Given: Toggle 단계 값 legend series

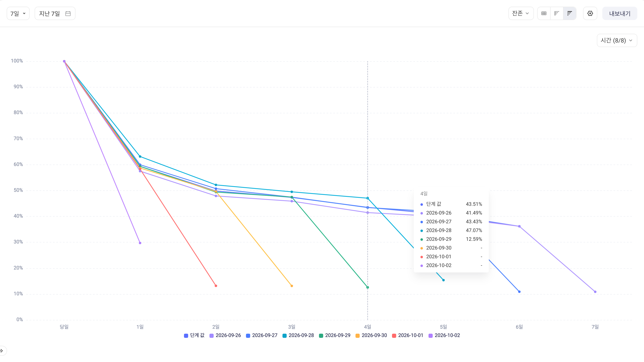Looking at the screenshot, I should point(194,336).
